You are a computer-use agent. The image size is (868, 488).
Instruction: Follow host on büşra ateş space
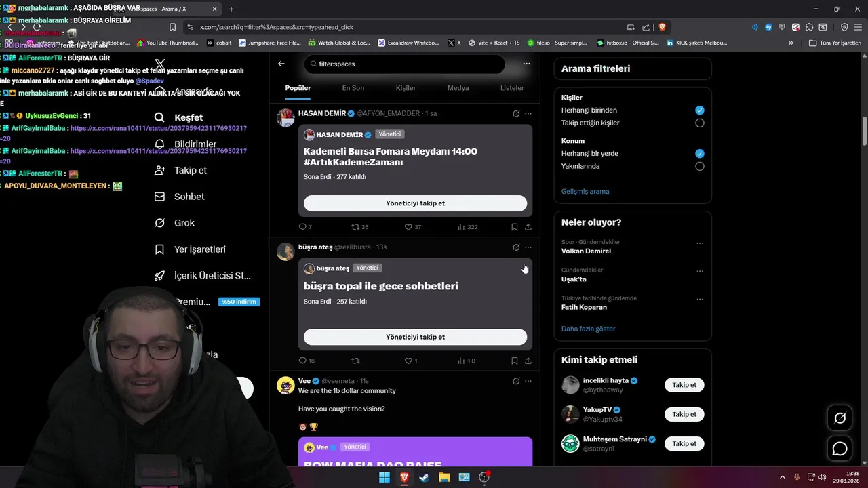(415, 337)
